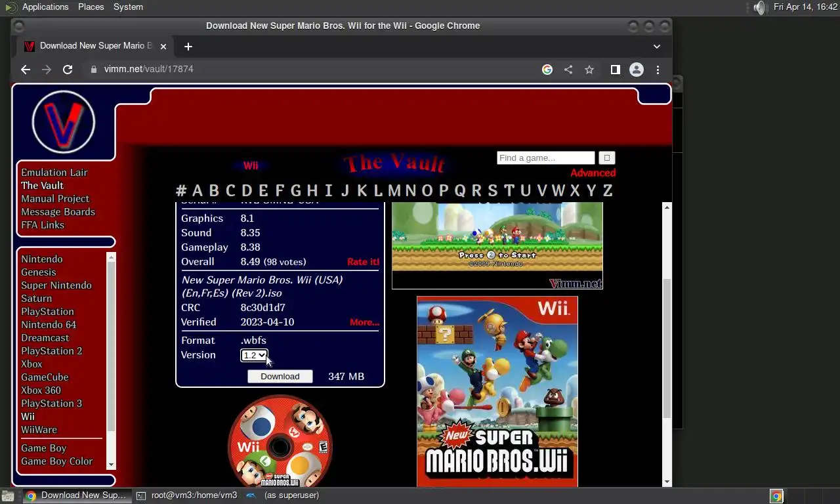Expand the tab search chevron
Image resolution: width=840 pixels, height=504 pixels.
coord(657,46)
